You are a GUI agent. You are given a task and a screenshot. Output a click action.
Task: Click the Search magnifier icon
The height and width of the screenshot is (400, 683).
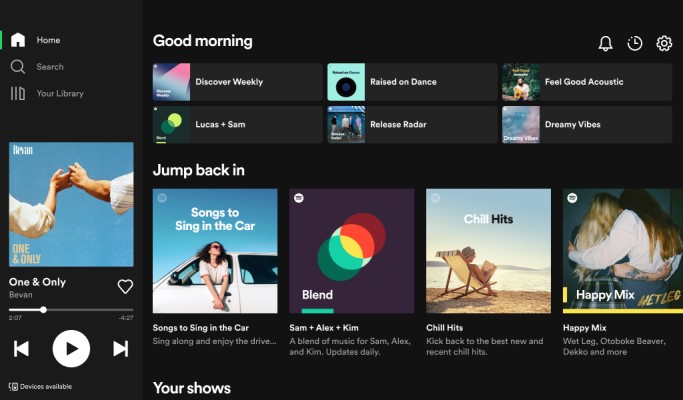coord(18,67)
